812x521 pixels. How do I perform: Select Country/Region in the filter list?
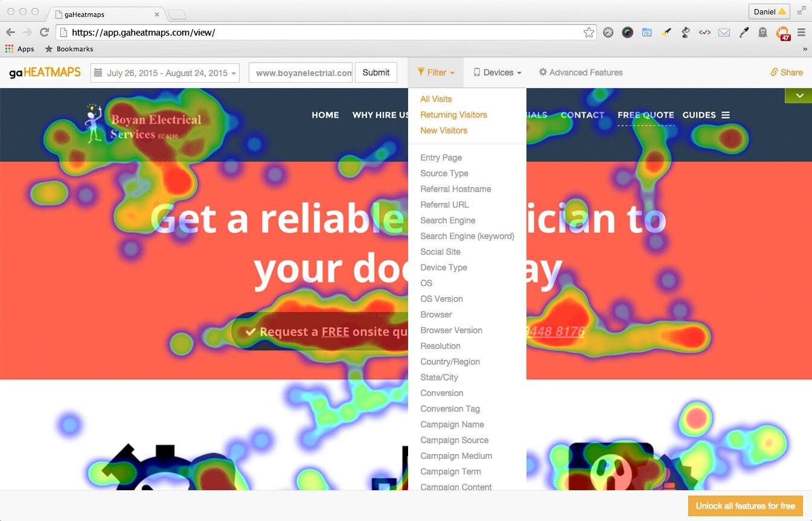point(450,362)
